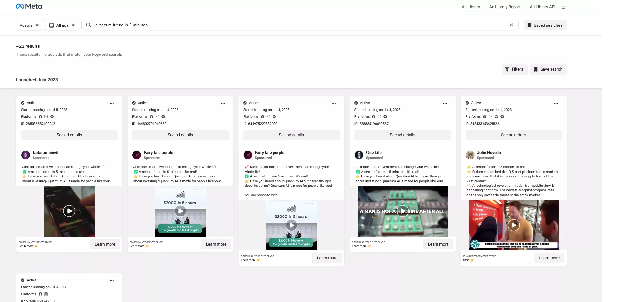Play the video in Jolie Noveda's ad
644x302 pixels.
[514, 225]
